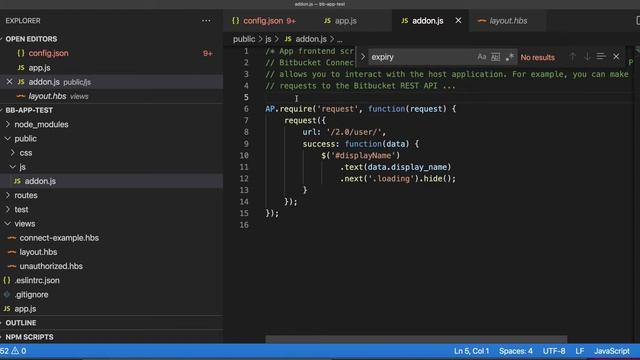Image resolution: width=640 pixels, height=360 pixels.
Task: Collapse the OPEN EDITORS section
Action: 31,39
